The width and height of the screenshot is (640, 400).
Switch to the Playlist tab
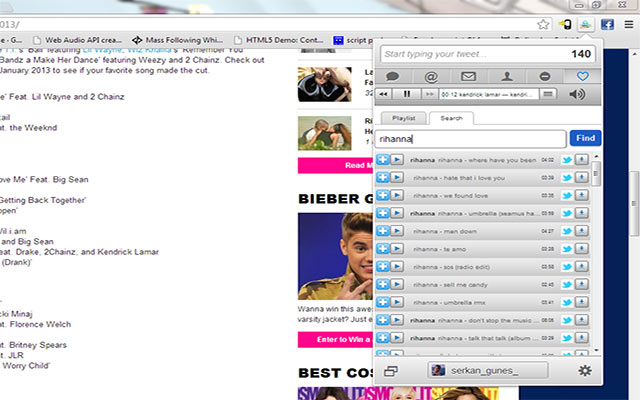(x=403, y=118)
